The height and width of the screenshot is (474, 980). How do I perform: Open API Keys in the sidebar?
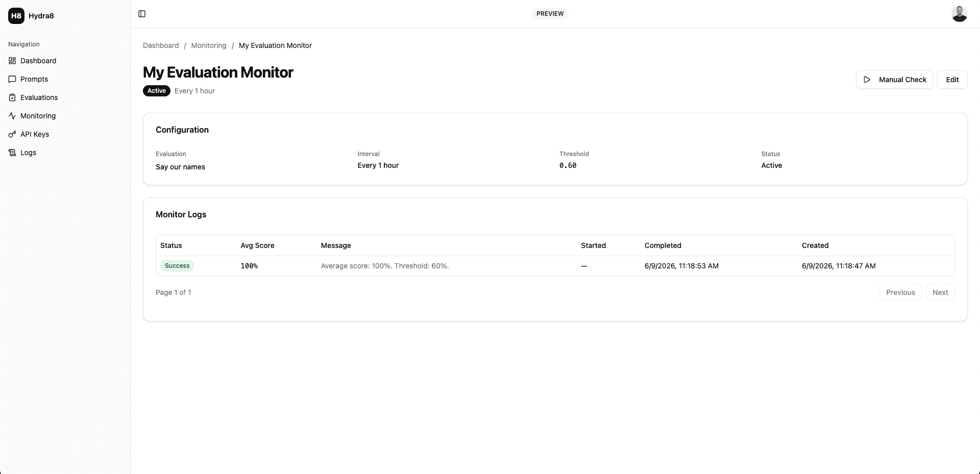(x=65, y=134)
